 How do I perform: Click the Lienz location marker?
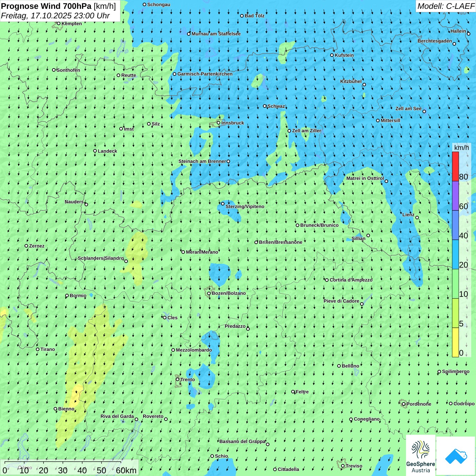(x=417, y=218)
